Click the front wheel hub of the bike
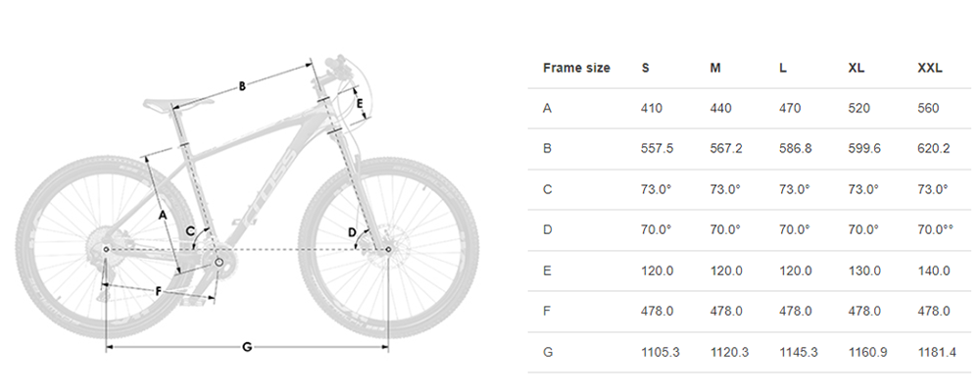Image resolution: width=980 pixels, height=392 pixels. (387, 250)
